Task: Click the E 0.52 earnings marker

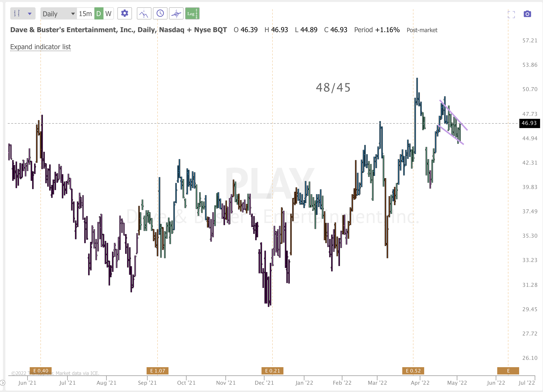Action: [413, 371]
